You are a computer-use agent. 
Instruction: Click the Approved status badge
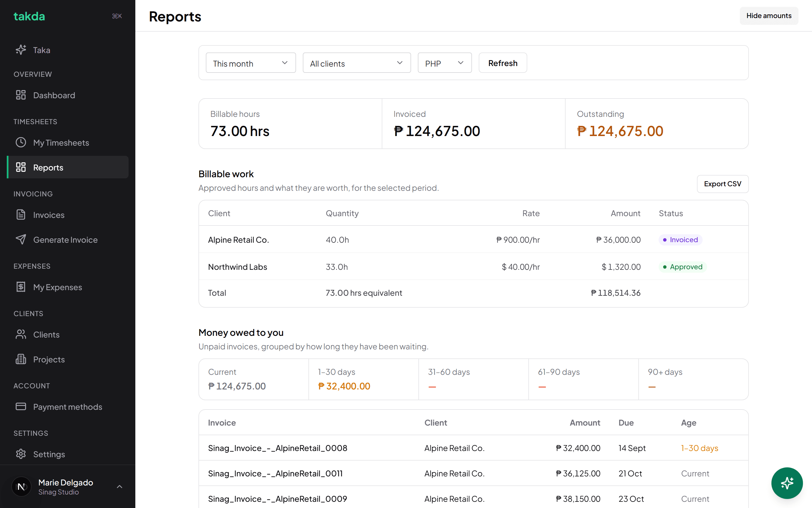(x=683, y=267)
